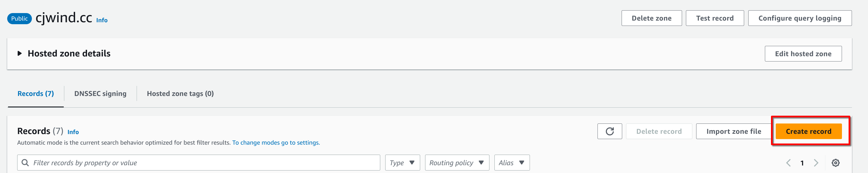Open records table settings gear
Viewport: 868px width, 173px height.
coord(835,163)
